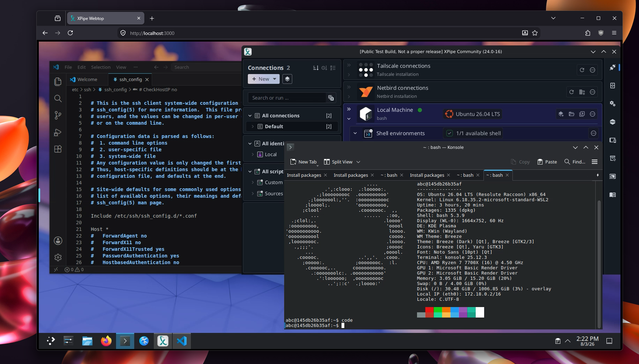The image size is (639, 364).
Task: Click Ubuntu 26.04 LTS badge
Action: 473,114
